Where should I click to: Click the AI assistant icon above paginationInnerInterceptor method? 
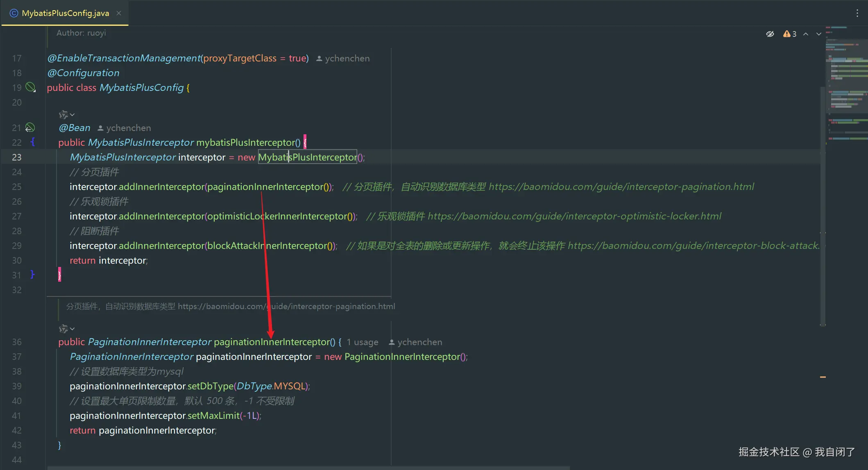pos(63,329)
